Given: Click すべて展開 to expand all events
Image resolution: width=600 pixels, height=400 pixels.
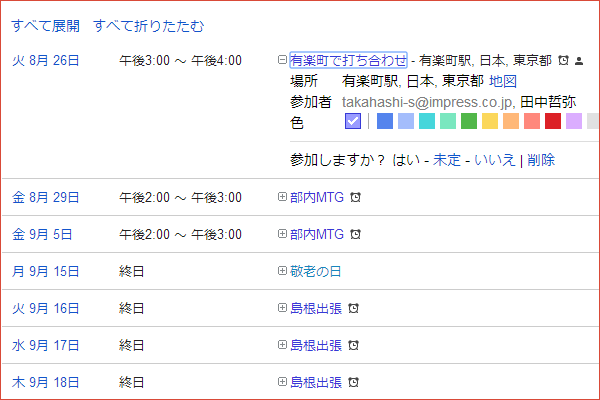Looking at the screenshot, I should (46, 26).
